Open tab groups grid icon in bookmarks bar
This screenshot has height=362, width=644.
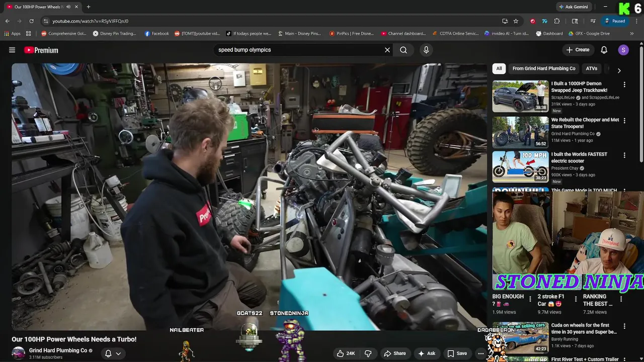tap(29, 34)
